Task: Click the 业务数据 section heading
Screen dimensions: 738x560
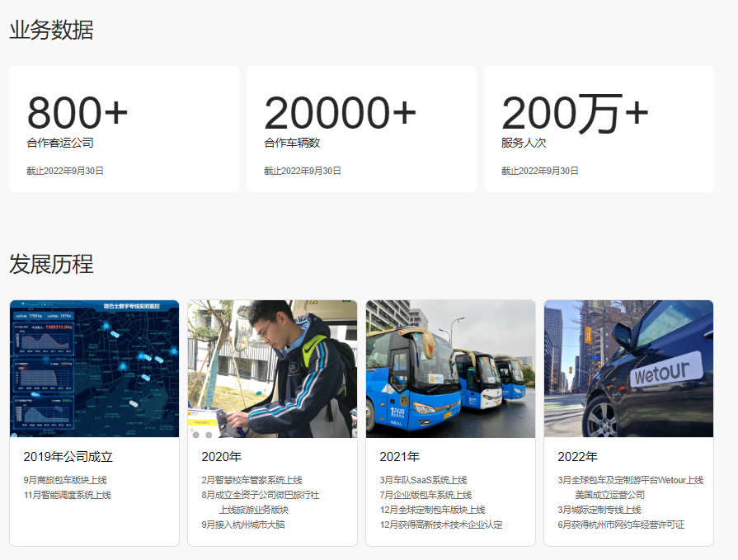Action: [51, 31]
